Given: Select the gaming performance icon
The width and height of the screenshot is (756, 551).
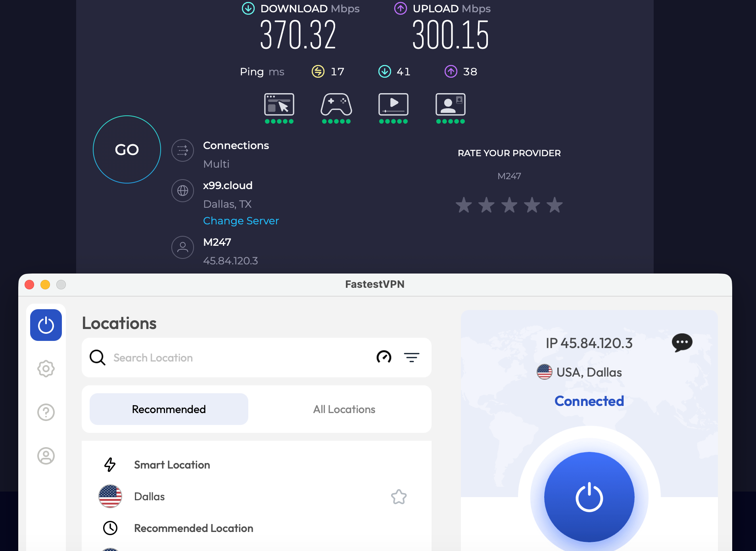Looking at the screenshot, I should [336, 105].
